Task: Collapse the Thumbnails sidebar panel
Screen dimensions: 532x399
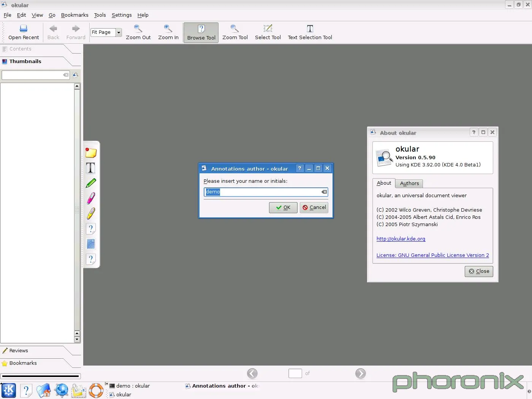Action: tap(36, 62)
